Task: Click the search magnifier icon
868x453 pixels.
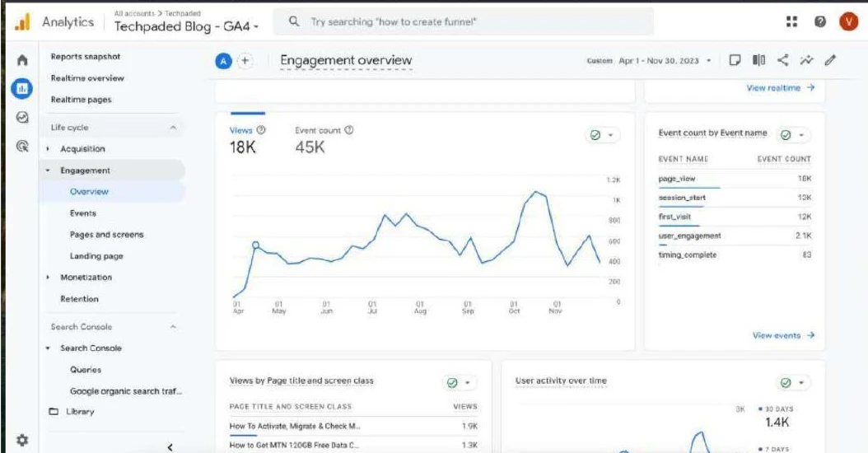Action: point(294,21)
